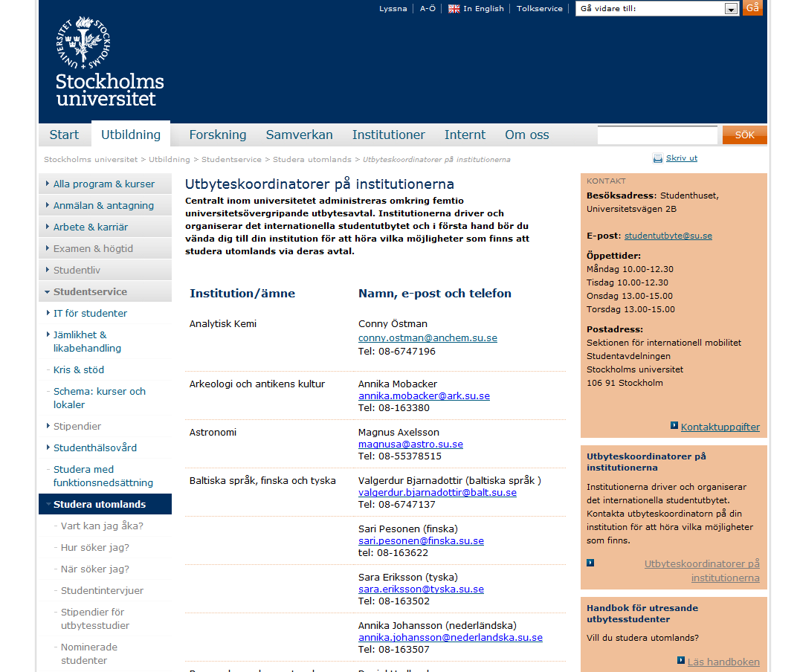Viewport: 797px width, 672px height.
Task: Open Utbyteskoordinatorer på institutionerna sidebar link
Action: (702, 571)
